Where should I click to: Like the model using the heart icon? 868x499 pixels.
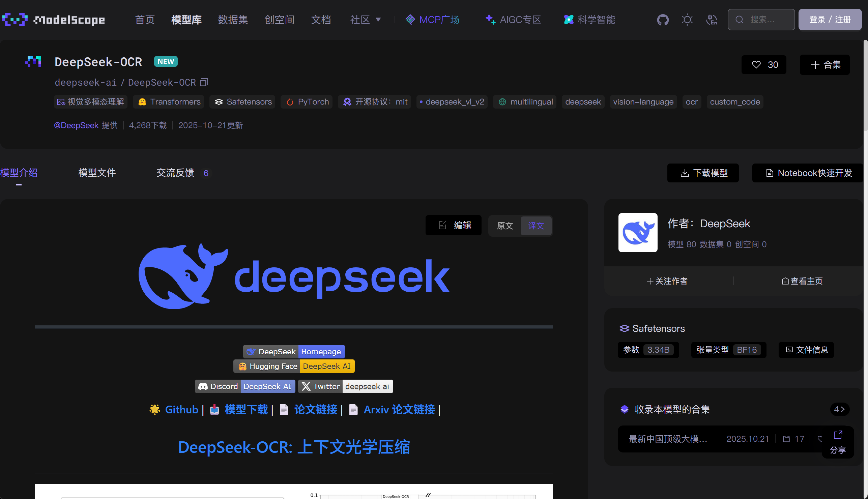coord(756,64)
